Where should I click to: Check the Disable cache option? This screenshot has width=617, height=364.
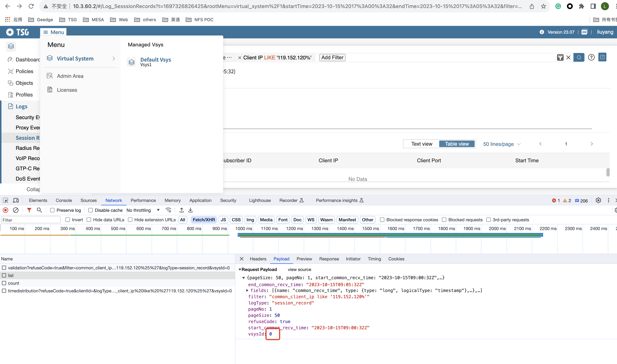(90, 210)
